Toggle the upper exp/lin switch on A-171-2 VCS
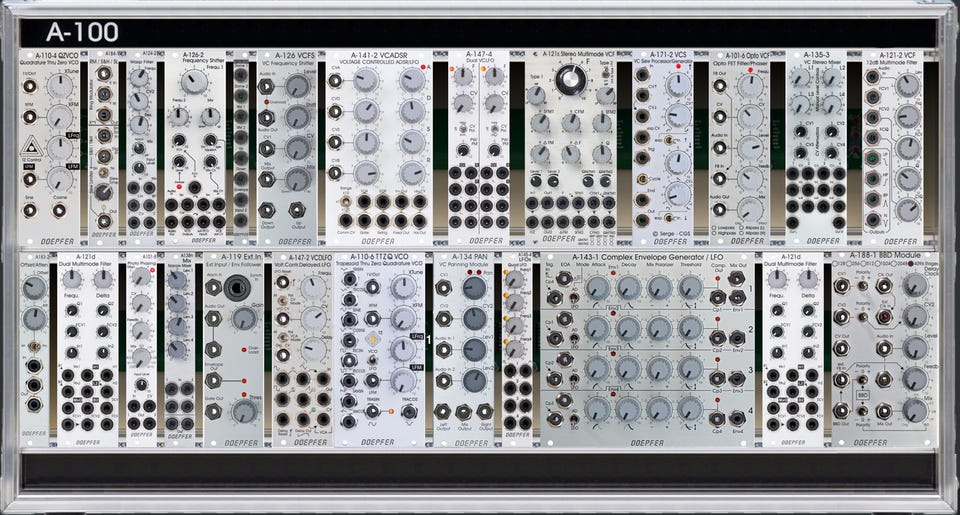960x515 pixels. coord(669,140)
